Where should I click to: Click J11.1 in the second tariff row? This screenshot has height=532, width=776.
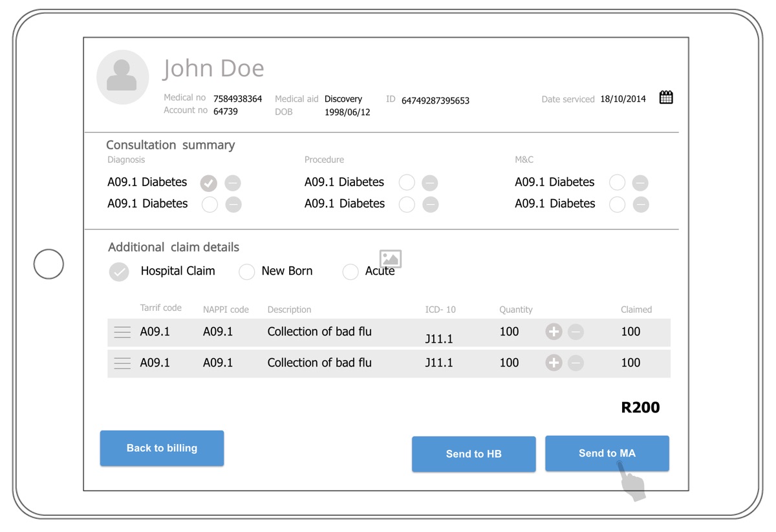pos(439,363)
